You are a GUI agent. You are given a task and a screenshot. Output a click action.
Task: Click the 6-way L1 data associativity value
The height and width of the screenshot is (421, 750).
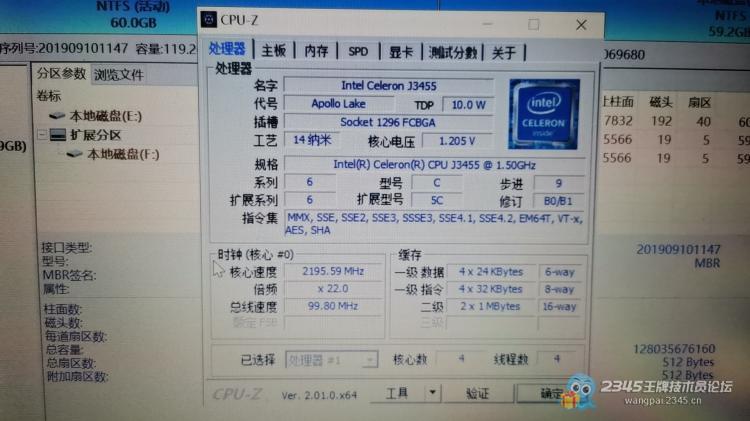[560, 272]
